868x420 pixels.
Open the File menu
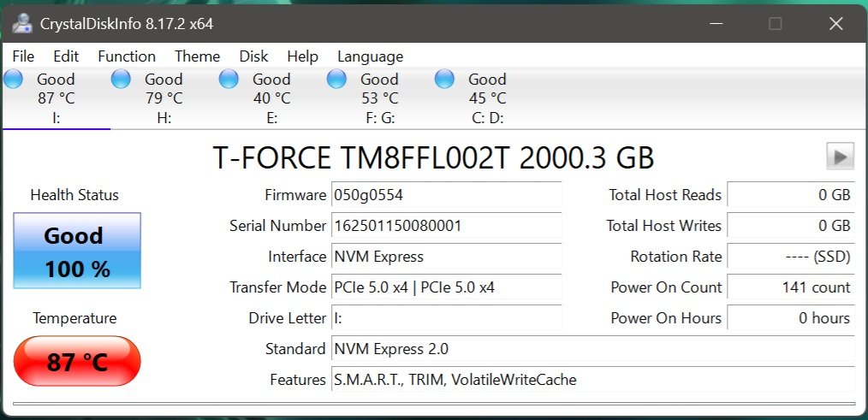tap(23, 56)
